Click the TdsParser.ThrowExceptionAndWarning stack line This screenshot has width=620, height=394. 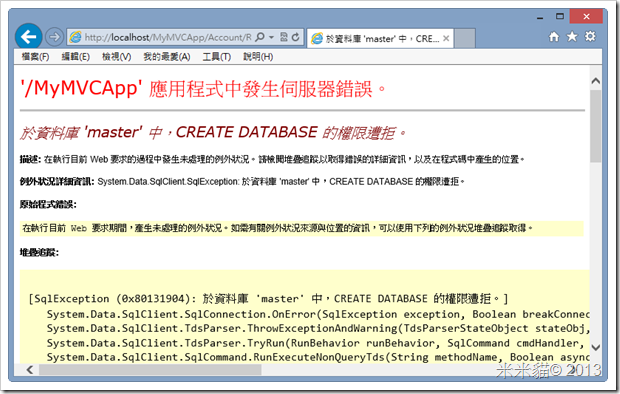pos(318,329)
